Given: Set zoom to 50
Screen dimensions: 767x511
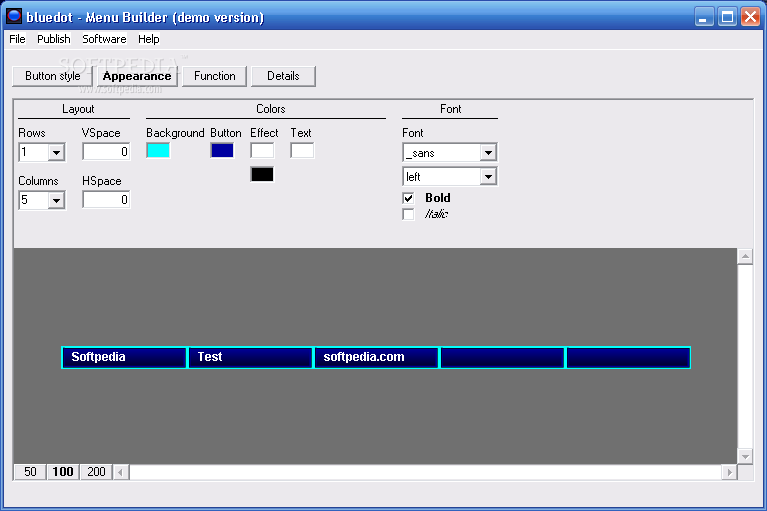Looking at the screenshot, I should pyautogui.click(x=30, y=472).
